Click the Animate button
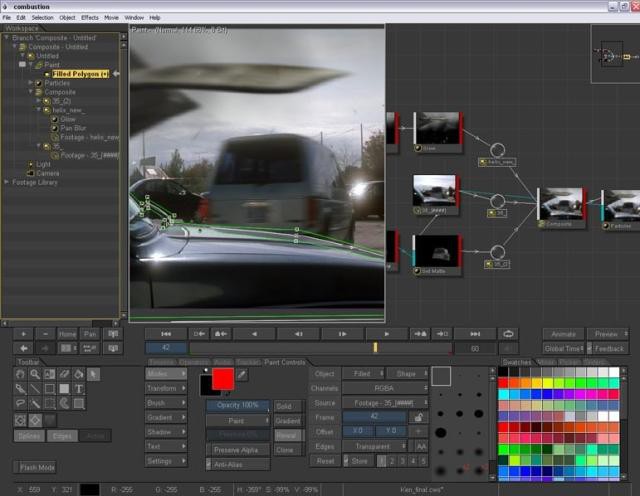This screenshot has height=496, width=640. [563, 334]
